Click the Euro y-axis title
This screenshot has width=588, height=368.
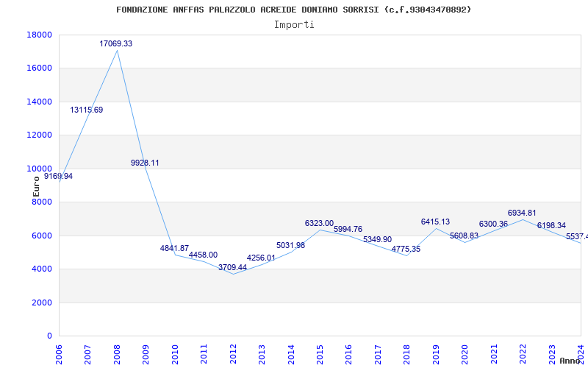[x=36, y=187]
